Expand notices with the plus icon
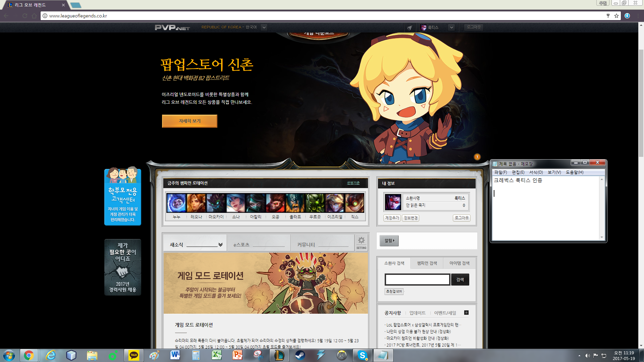644x362 pixels. coord(466,313)
